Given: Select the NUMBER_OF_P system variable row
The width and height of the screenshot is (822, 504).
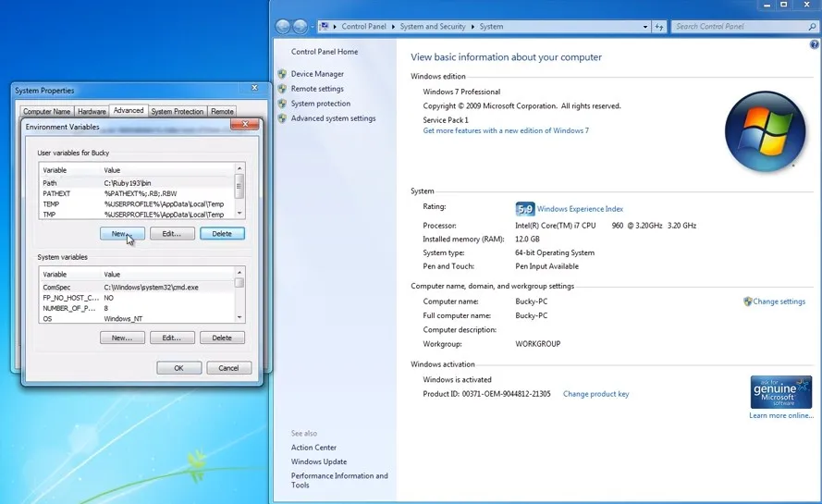Looking at the screenshot, I should coord(137,308).
